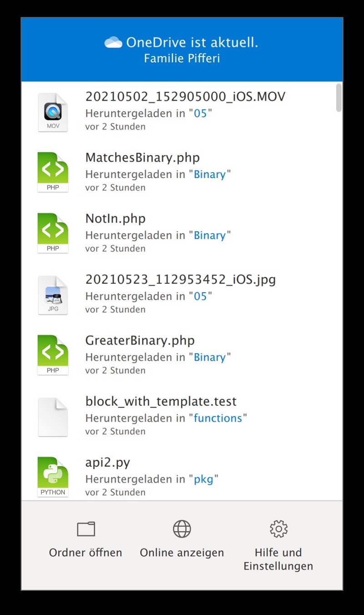The width and height of the screenshot is (364, 615).
Task: Open the "pkg" folder link
Action: (203, 479)
